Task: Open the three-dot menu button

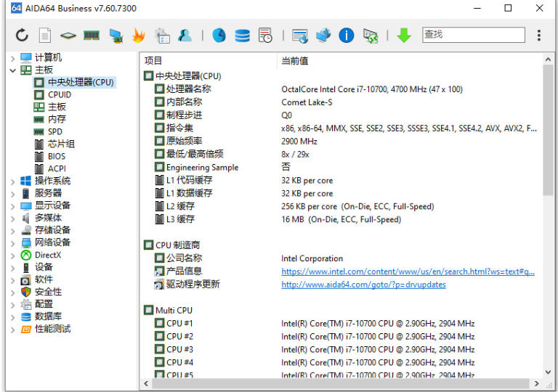Action: 538,35
